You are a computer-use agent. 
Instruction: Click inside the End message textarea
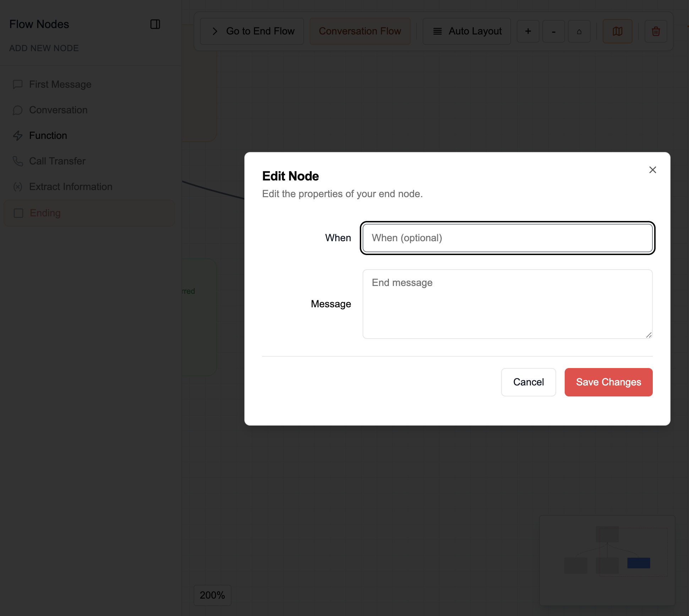tap(507, 304)
